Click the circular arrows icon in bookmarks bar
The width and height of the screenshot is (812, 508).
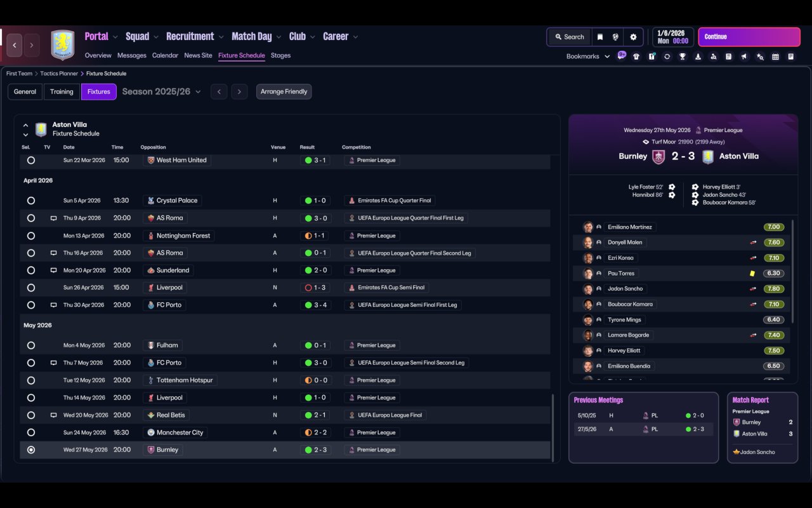(x=667, y=57)
